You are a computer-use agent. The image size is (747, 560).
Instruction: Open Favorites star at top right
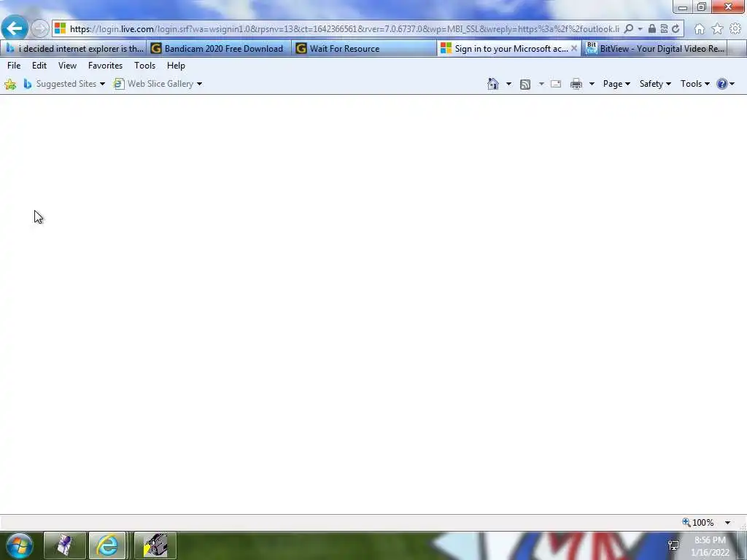point(718,29)
